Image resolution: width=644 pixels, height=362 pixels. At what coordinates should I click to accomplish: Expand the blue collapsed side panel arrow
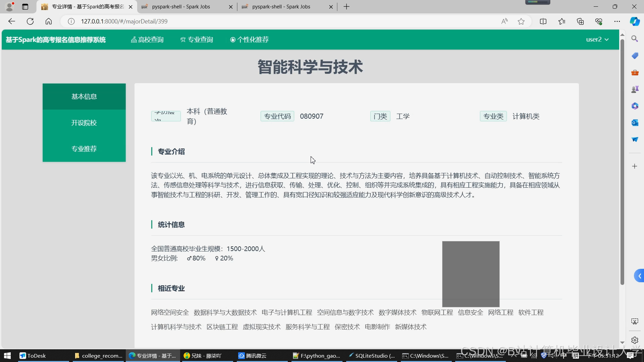639,276
